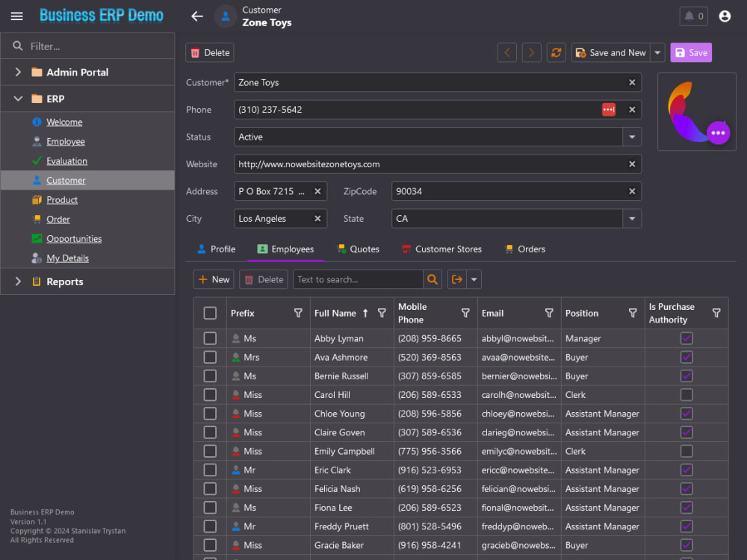Switch to the Orders tab
Viewport: 747px width, 560px height.
coord(524,249)
